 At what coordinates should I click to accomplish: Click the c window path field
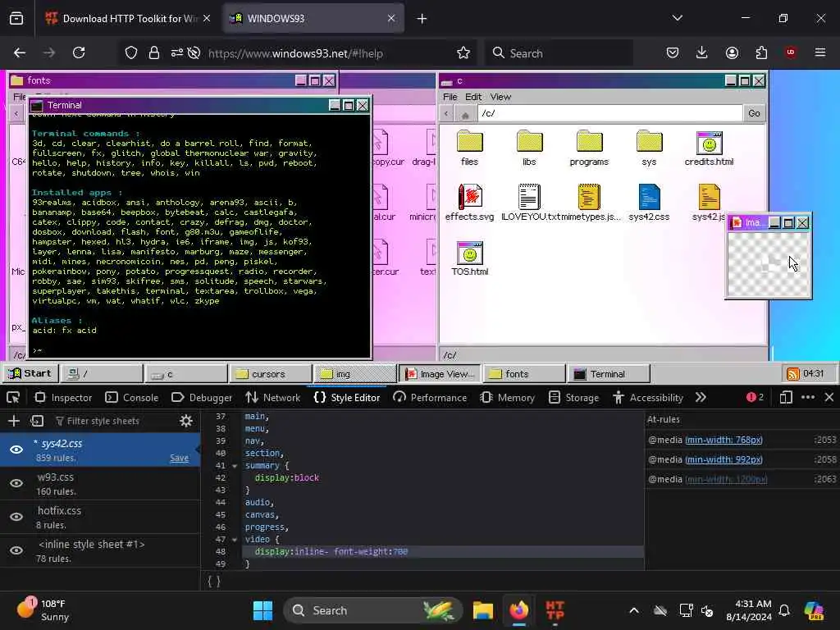(x=609, y=113)
